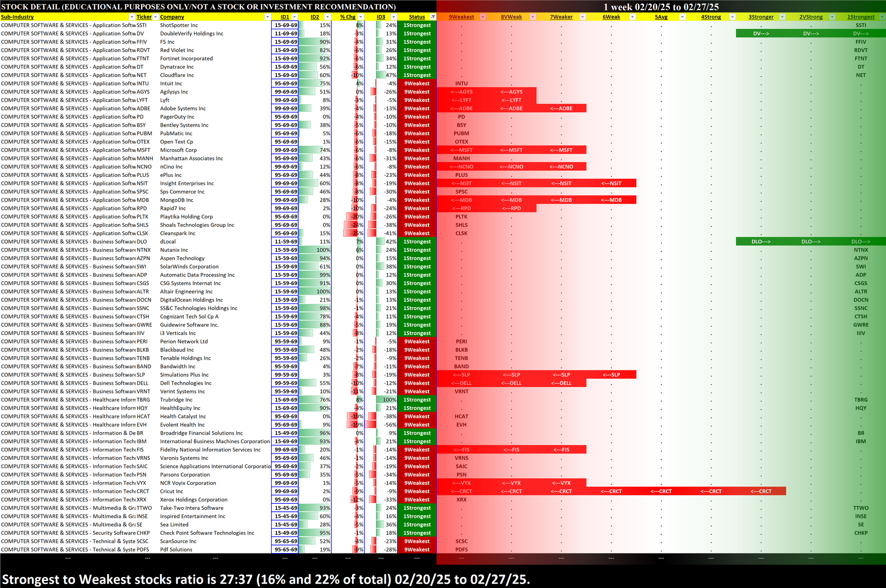
Task: Open the 1Strongest filter dropdown
Action: 882,17
